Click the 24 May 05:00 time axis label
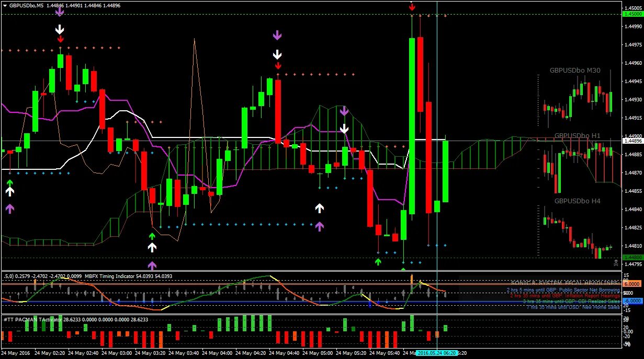The width and height of the screenshot is (644, 359). [318, 354]
